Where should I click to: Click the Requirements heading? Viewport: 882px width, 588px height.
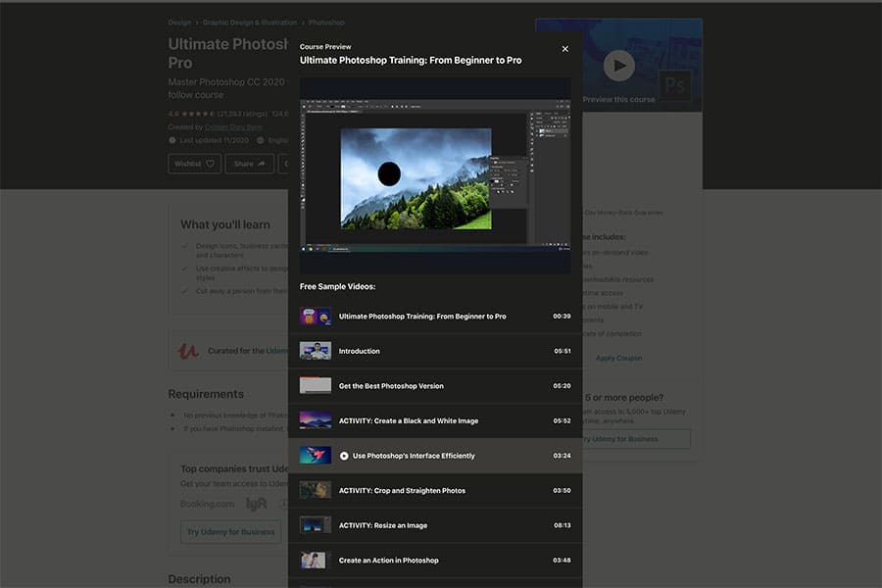(206, 394)
